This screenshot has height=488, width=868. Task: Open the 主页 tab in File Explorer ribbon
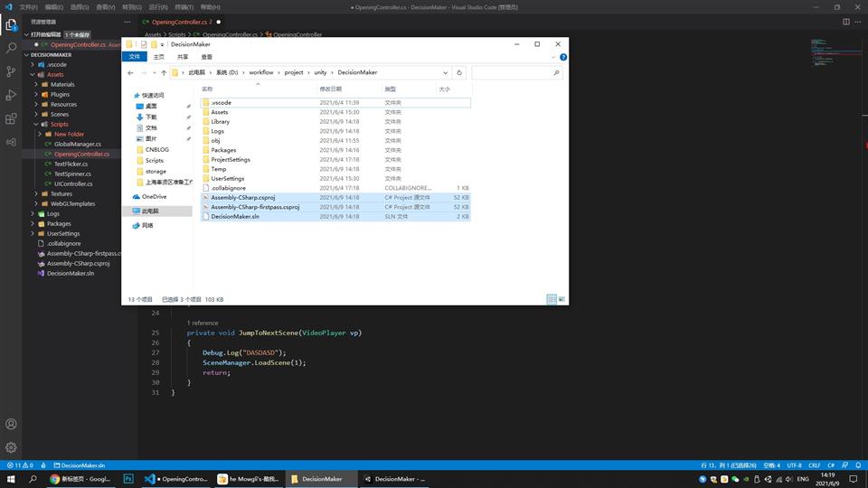[x=159, y=57]
